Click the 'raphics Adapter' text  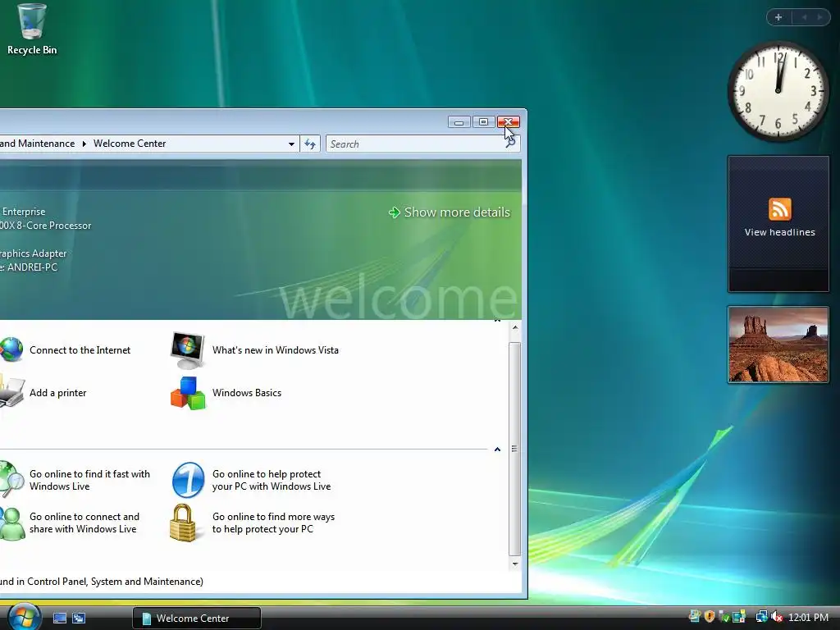click(33, 253)
